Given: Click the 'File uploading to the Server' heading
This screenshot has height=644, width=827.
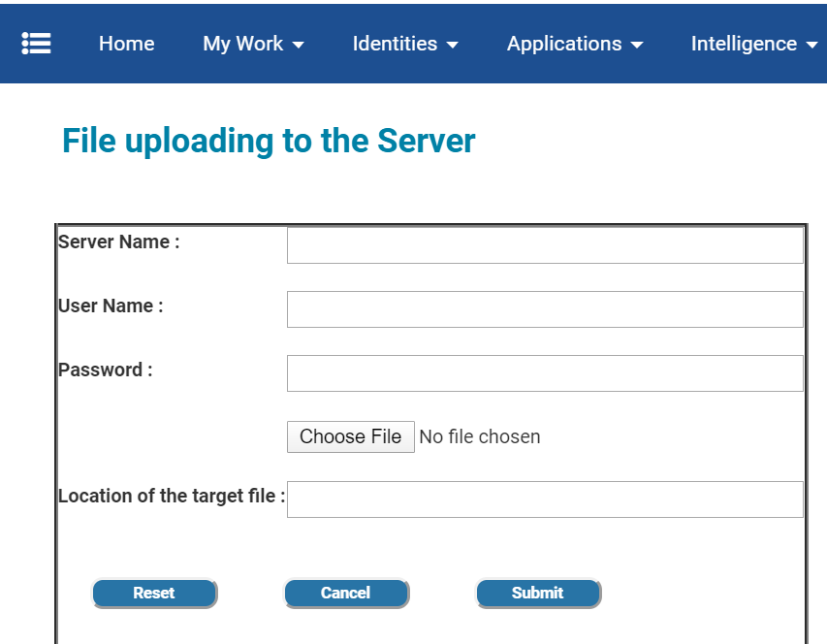Looking at the screenshot, I should click(269, 142).
